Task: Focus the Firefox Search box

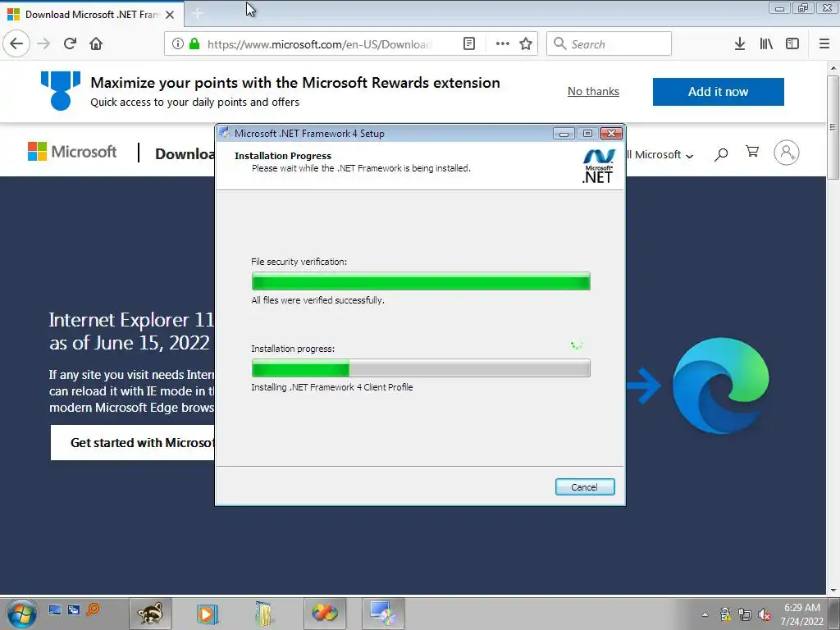Action: click(x=609, y=43)
